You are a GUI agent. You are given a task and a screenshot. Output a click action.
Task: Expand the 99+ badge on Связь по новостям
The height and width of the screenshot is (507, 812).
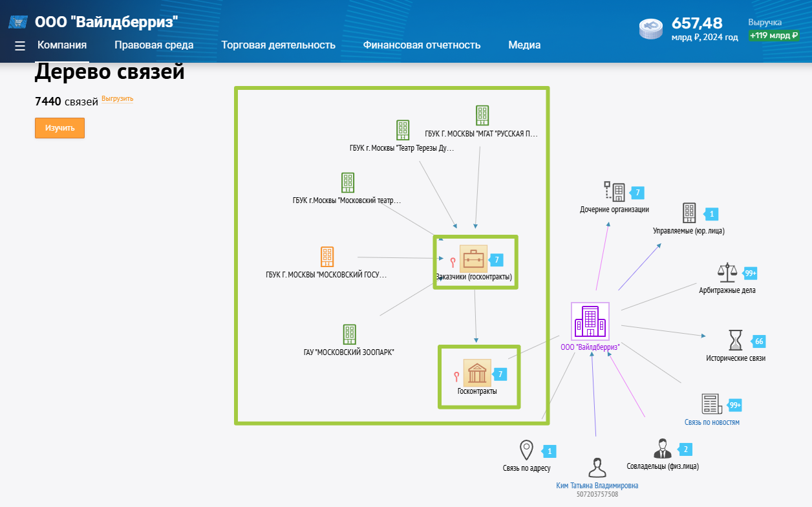(x=734, y=405)
